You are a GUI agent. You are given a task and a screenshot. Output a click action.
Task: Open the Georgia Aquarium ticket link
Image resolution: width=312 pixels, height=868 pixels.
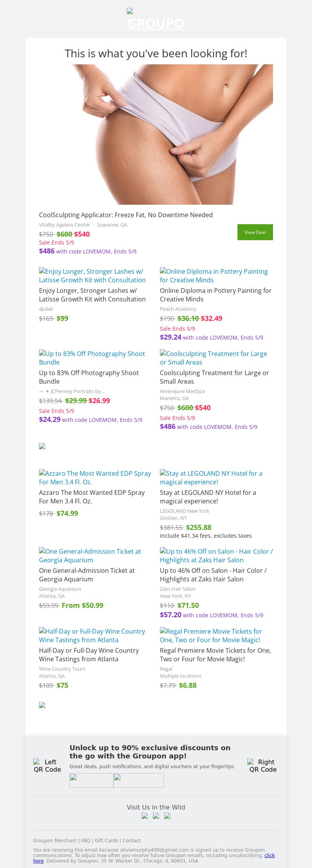(x=90, y=556)
